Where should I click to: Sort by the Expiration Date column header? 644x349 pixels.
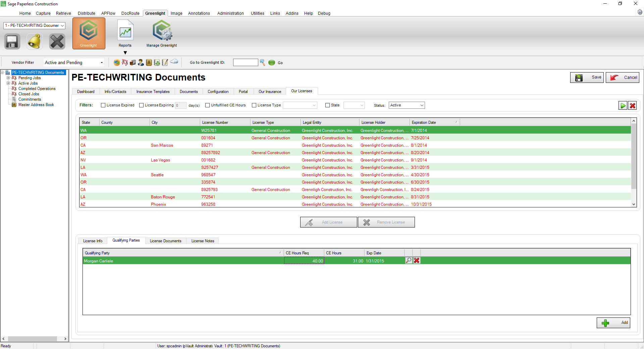tap(435, 122)
